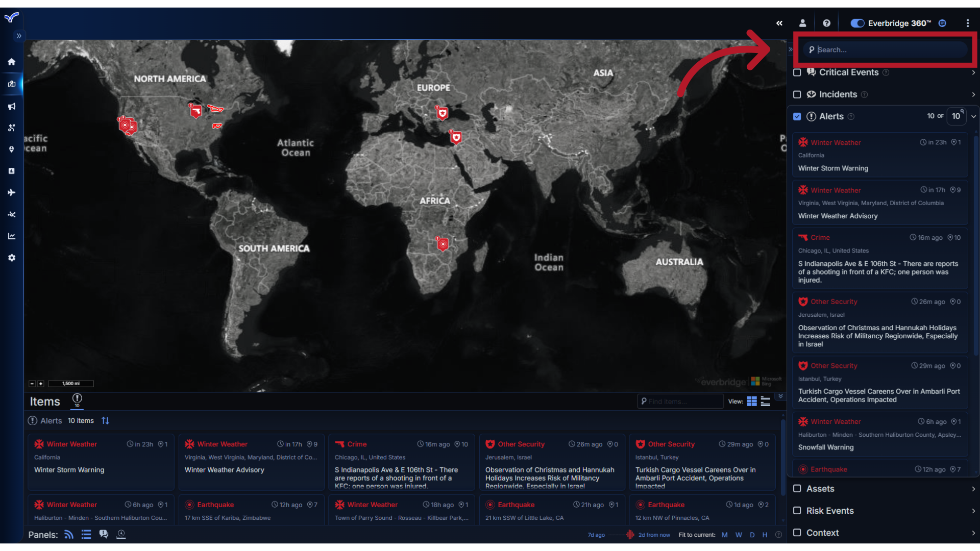This screenshot has height=551, width=980.
Task: Open the RSS feed panel next to Panels
Action: pos(68,534)
